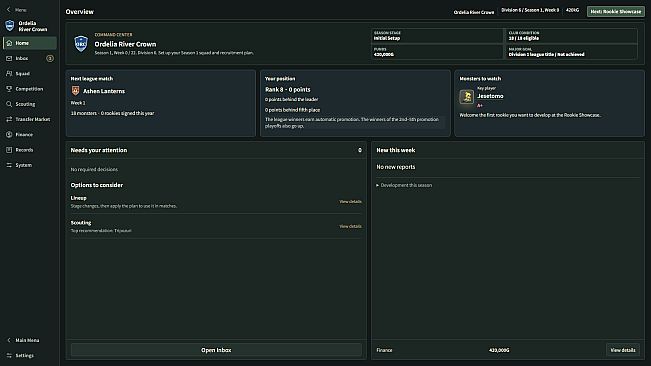
Task: Click the No required decisions text
Action: [x=94, y=170]
